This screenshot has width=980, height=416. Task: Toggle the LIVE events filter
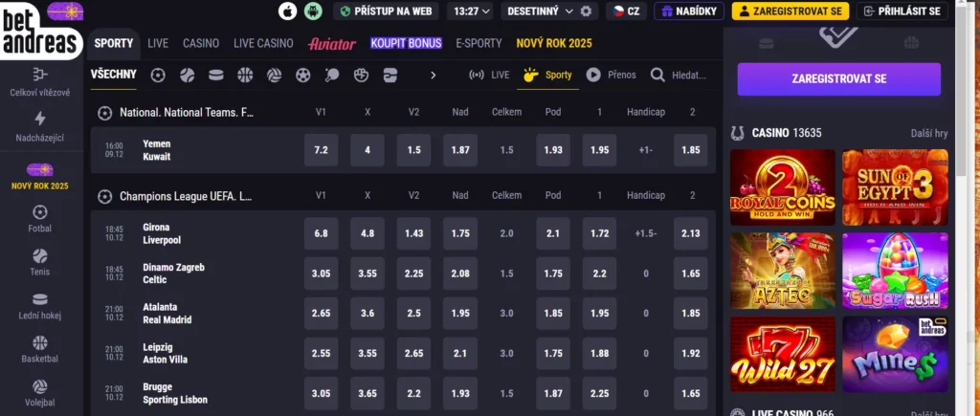488,75
